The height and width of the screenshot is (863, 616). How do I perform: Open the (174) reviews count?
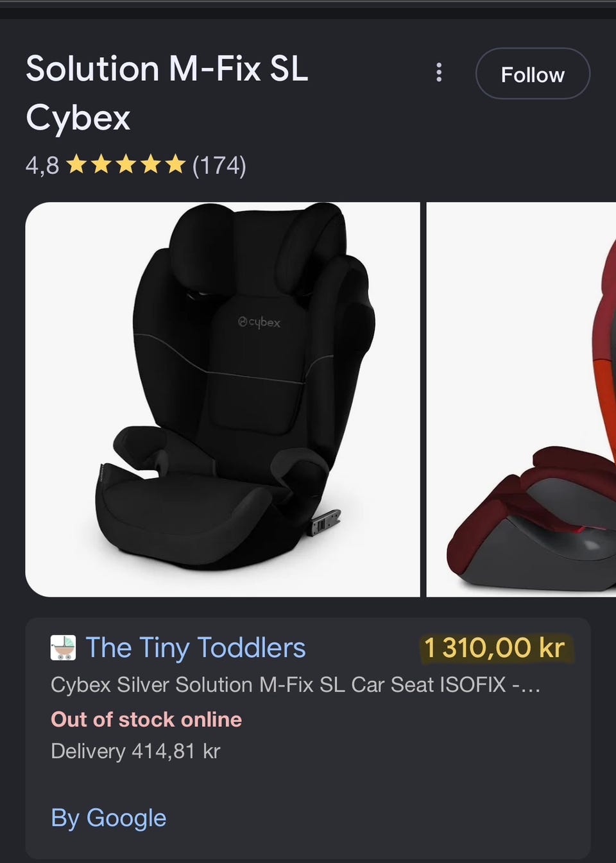pyautogui.click(x=219, y=165)
